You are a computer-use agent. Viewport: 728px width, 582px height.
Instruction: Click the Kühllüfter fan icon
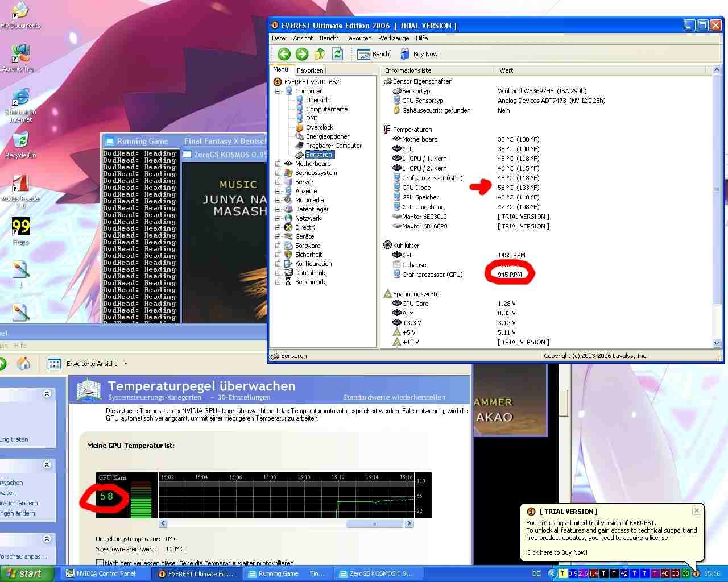(x=387, y=246)
